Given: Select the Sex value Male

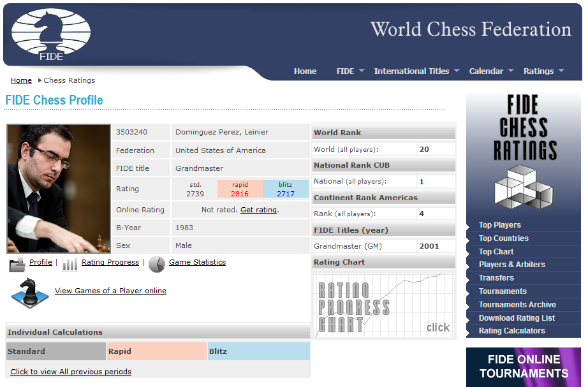Looking at the screenshot, I should point(184,245).
